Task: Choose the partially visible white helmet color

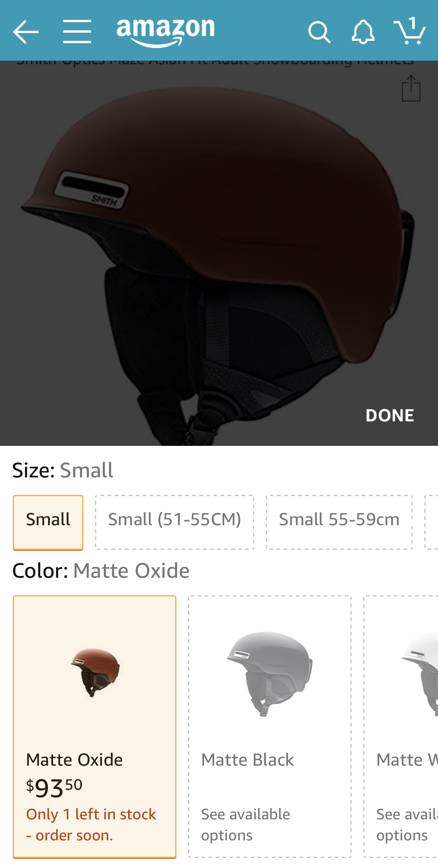Action: tap(401, 727)
